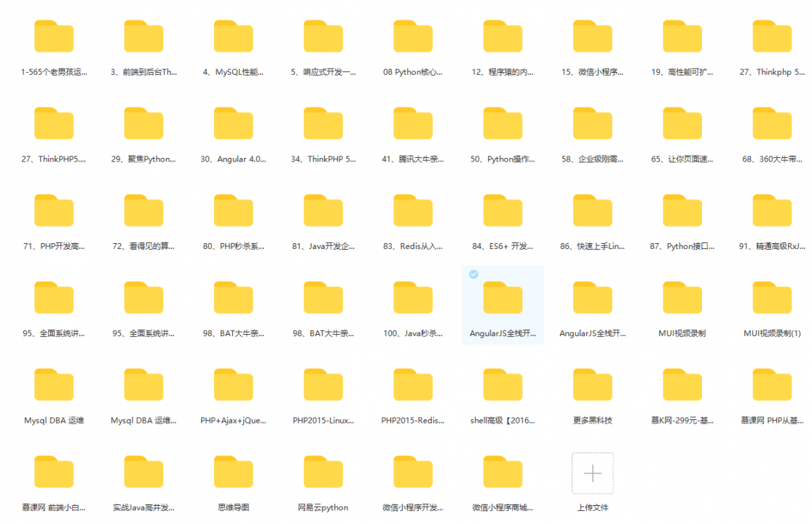
Task: Click the 上传文件 upload tile with the plus sign
Action: pyautogui.click(x=592, y=473)
